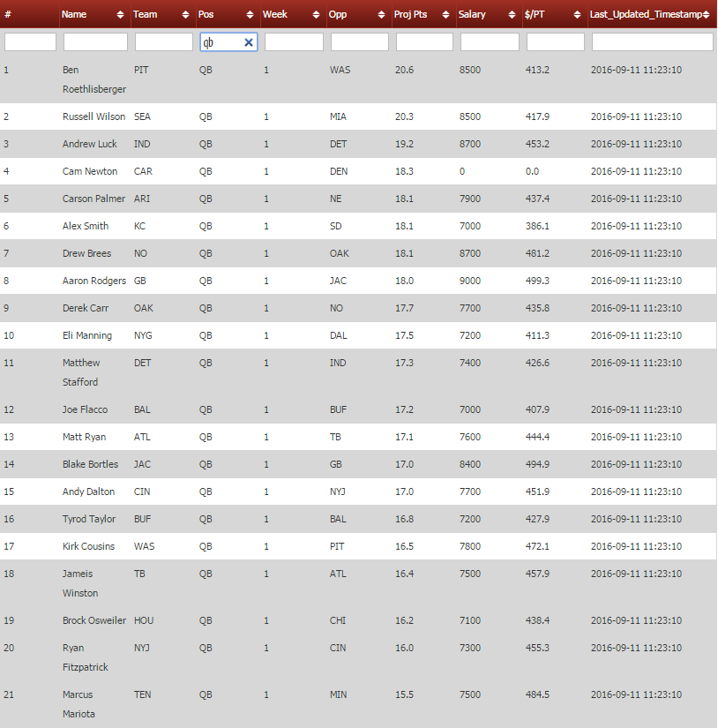This screenshot has height=728, width=718.
Task: Clear the Pos filter with the X
Action: 249,42
